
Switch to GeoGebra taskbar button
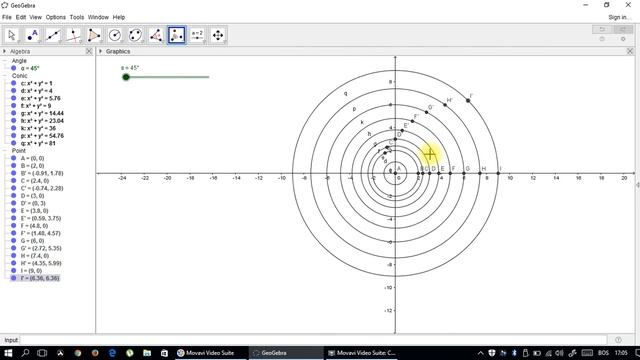pos(286,353)
